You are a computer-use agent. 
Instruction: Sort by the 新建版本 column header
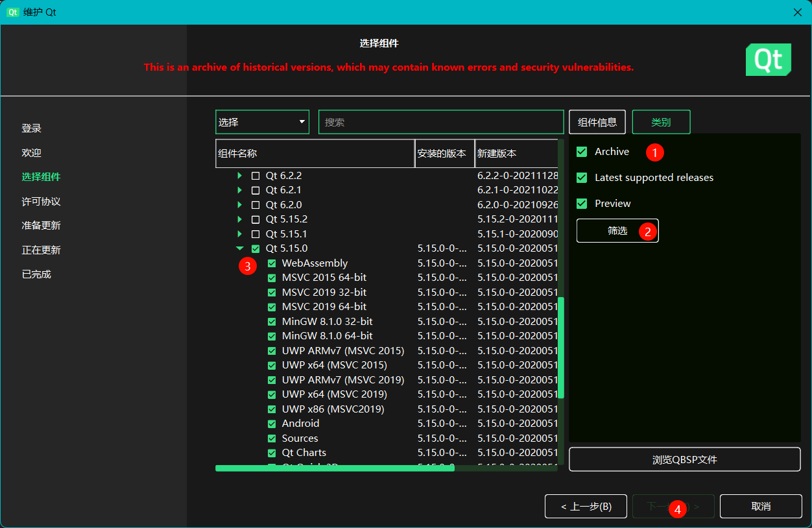[516, 154]
